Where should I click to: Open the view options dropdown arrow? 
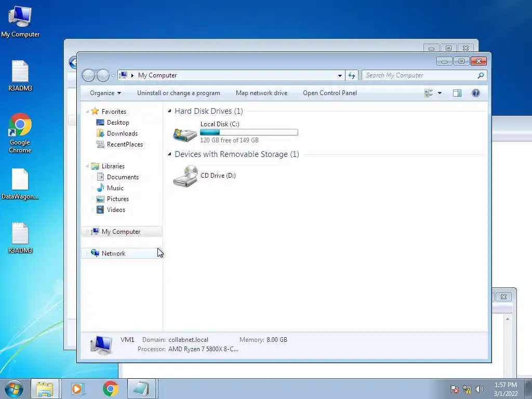tap(440, 93)
